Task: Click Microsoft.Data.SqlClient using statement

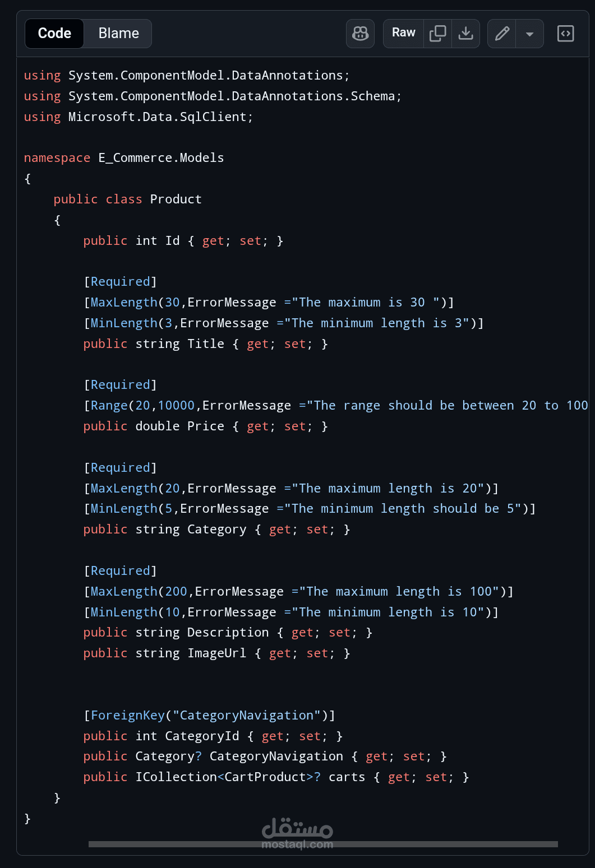Action: 138,117
